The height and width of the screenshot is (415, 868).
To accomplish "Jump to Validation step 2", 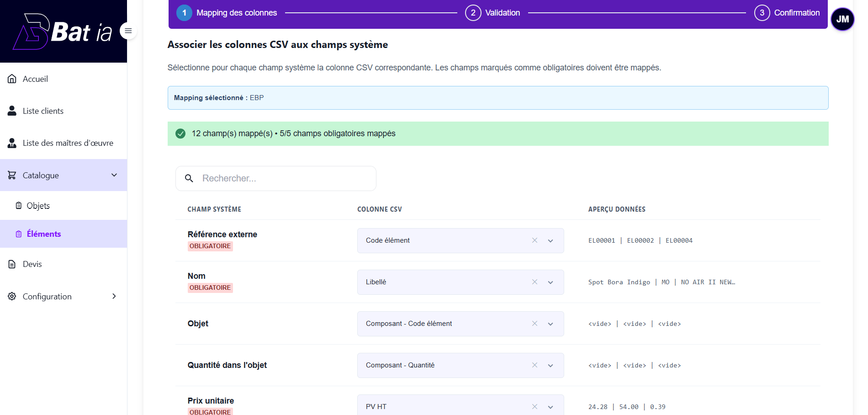I will 492,13.
